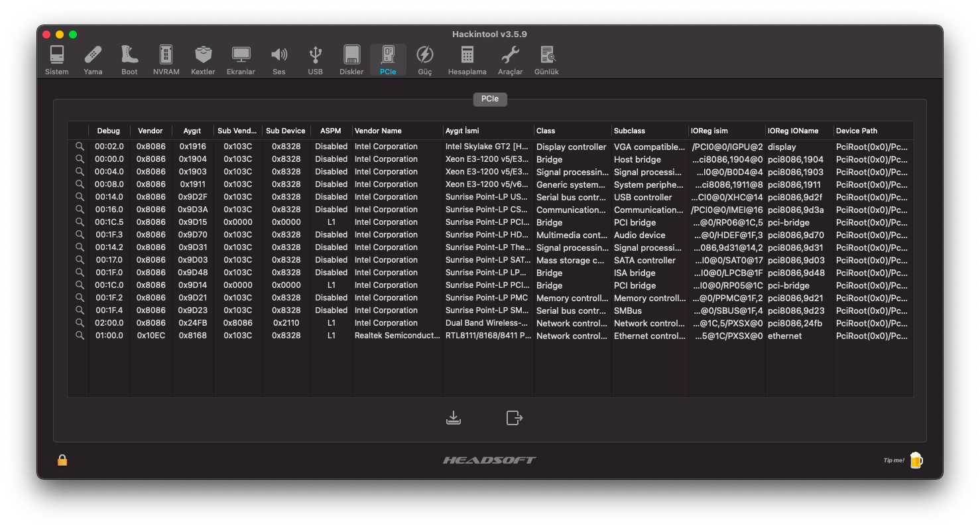Open the Kextler section
The height and width of the screenshot is (528, 980).
coord(203,60)
